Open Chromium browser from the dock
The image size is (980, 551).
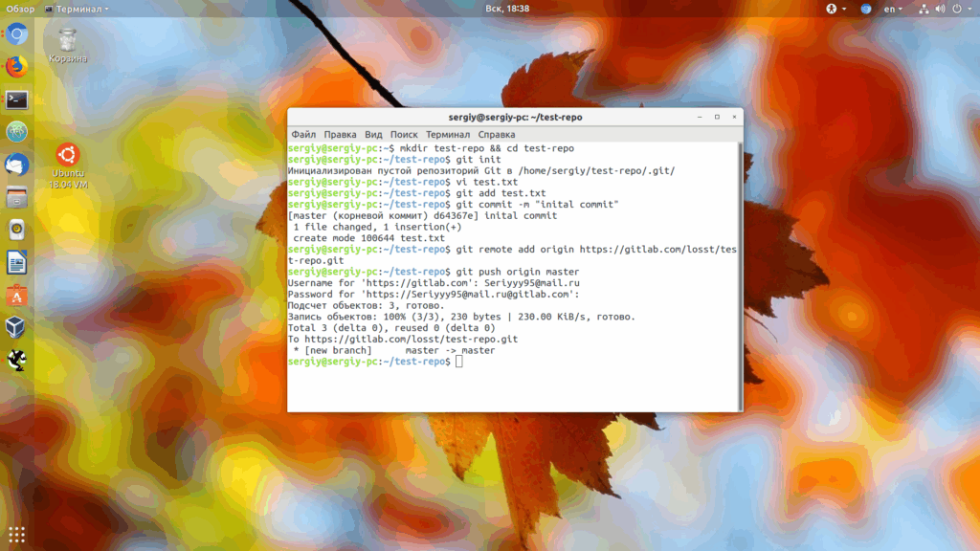point(17,33)
